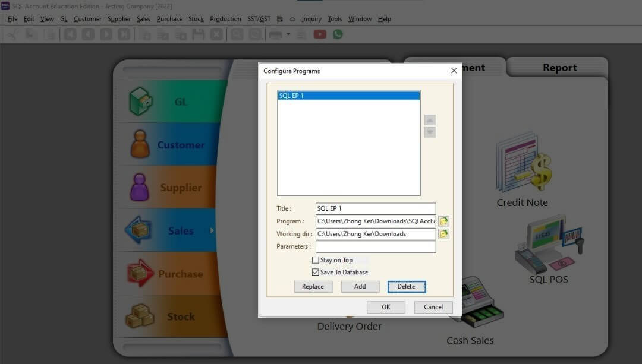Click into the Title field
Image resolution: width=642 pixels, height=364 pixels.
tap(376, 208)
